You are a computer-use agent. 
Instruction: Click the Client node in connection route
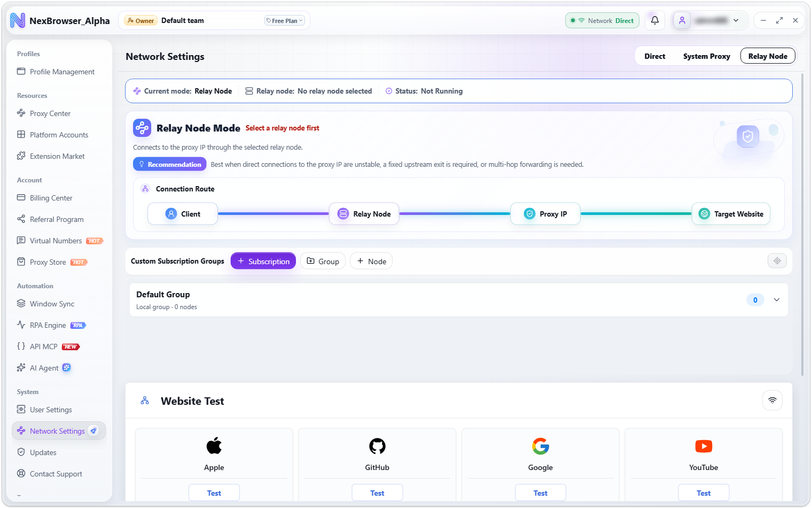(183, 214)
